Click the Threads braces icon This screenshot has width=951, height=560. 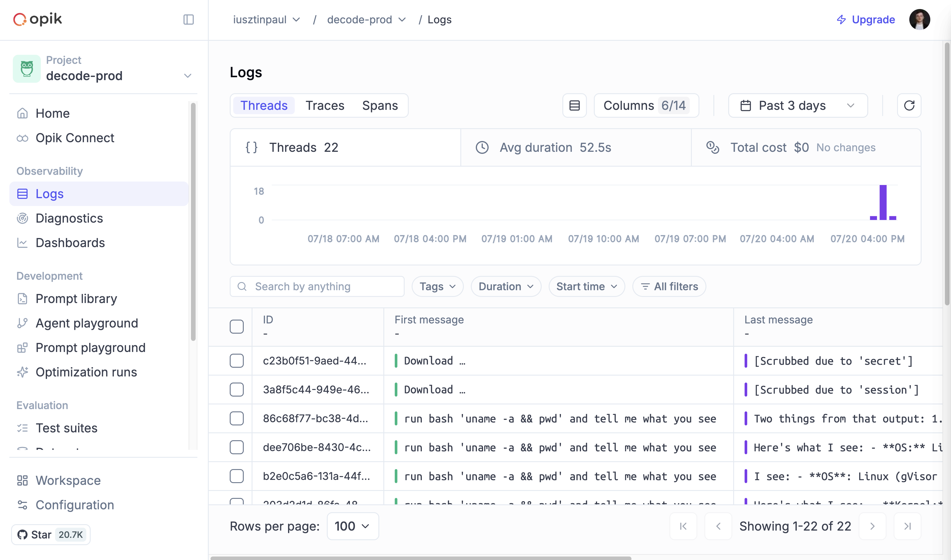coord(251,147)
